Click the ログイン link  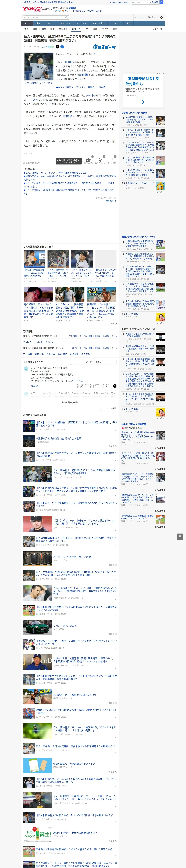(57, 11)
